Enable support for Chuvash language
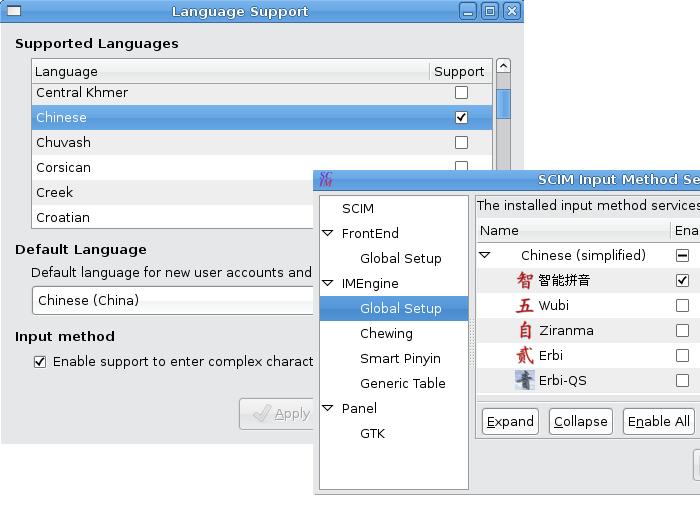This screenshot has width=700, height=525. [461, 142]
